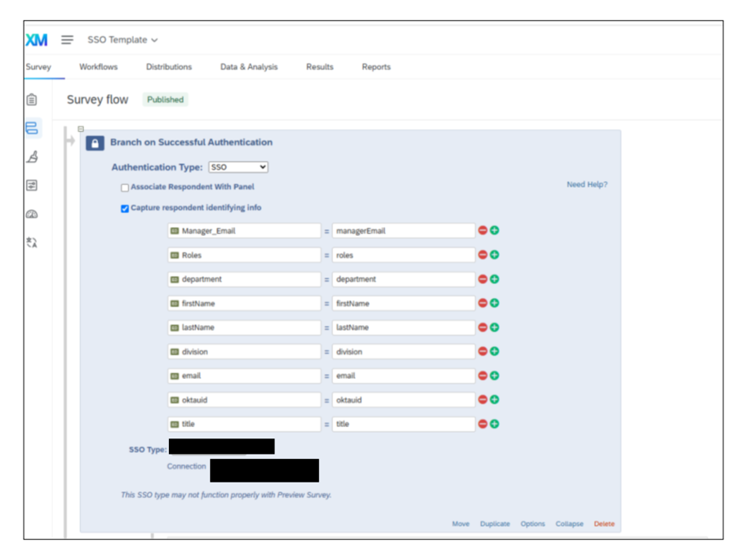Open the translations sidebar icon
Image resolution: width=747 pixels, height=560 pixels.
(32, 242)
